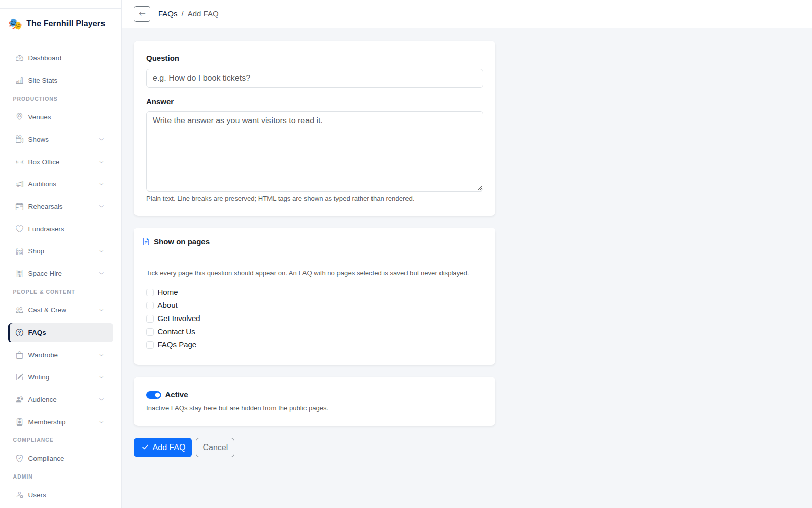The height and width of the screenshot is (508, 812).
Task: Tick the About page checkbox
Action: pyautogui.click(x=150, y=305)
